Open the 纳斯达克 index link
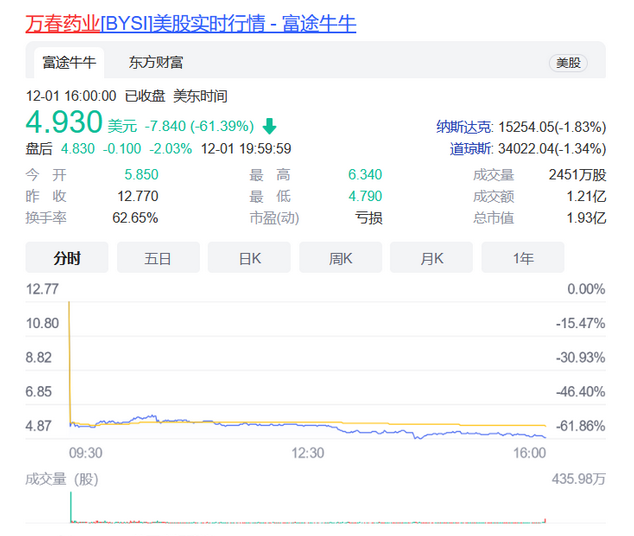 [x=464, y=127]
